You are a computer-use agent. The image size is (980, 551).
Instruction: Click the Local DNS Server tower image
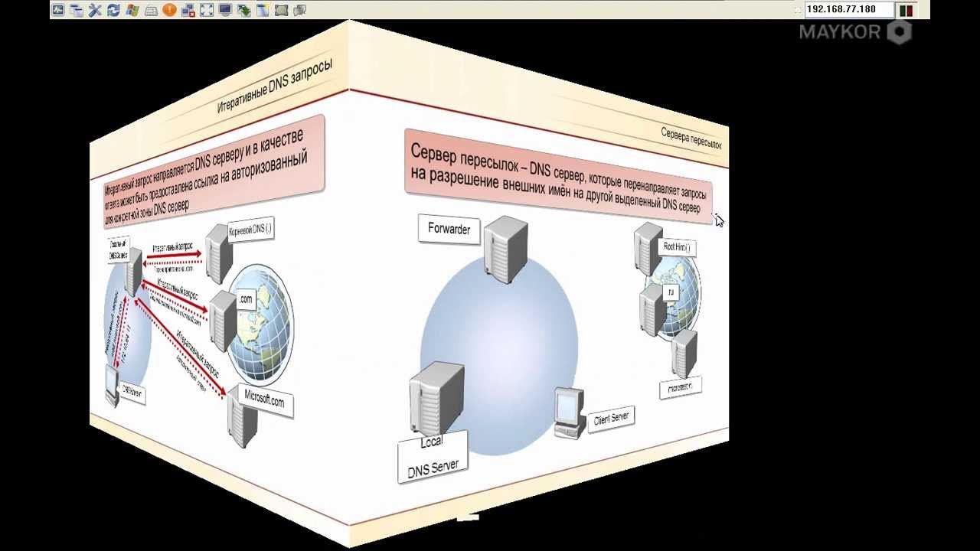click(436, 399)
